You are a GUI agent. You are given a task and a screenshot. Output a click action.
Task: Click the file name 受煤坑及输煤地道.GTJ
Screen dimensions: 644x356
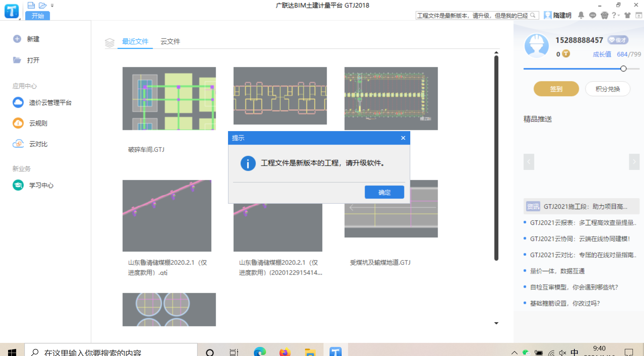380,263
